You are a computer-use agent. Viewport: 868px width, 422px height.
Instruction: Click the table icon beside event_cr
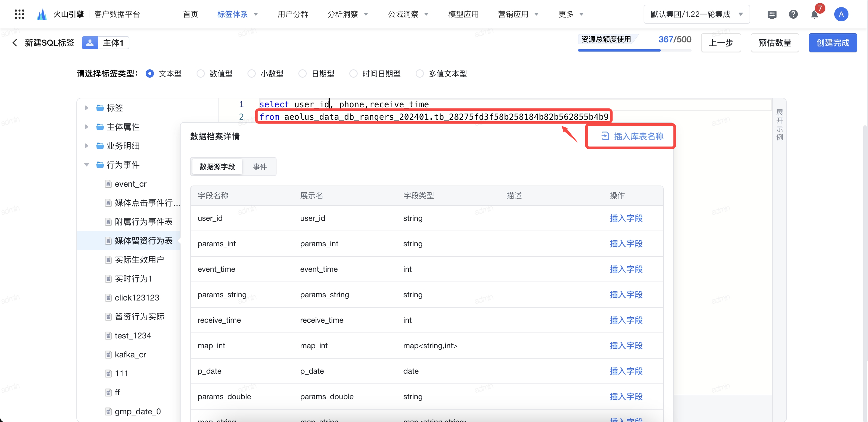[108, 184]
